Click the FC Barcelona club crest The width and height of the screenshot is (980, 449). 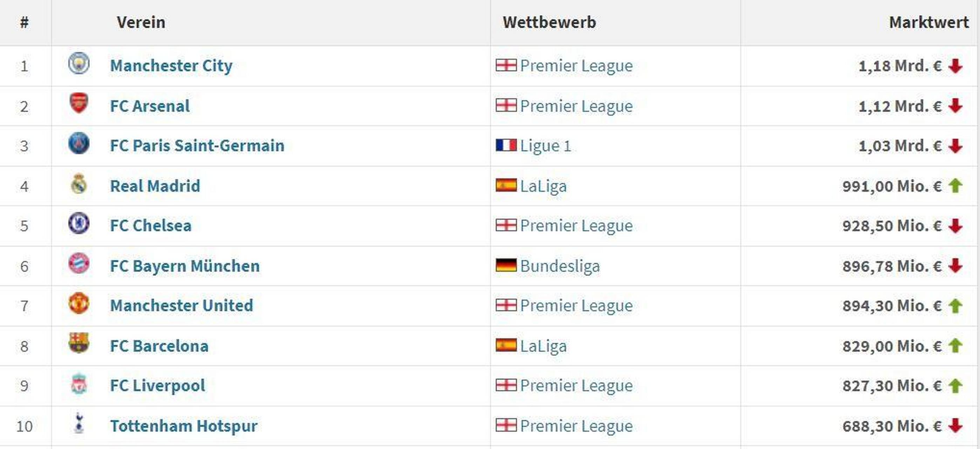pyautogui.click(x=79, y=343)
